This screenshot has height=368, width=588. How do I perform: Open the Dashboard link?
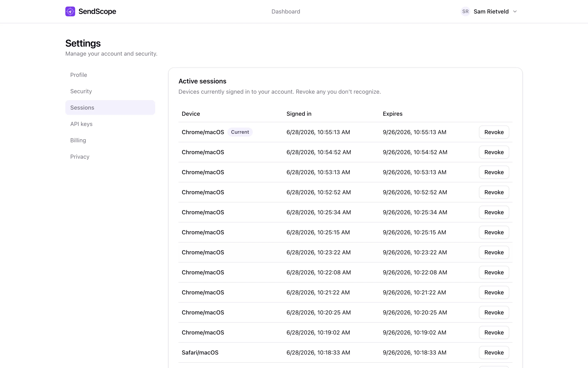click(x=285, y=11)
